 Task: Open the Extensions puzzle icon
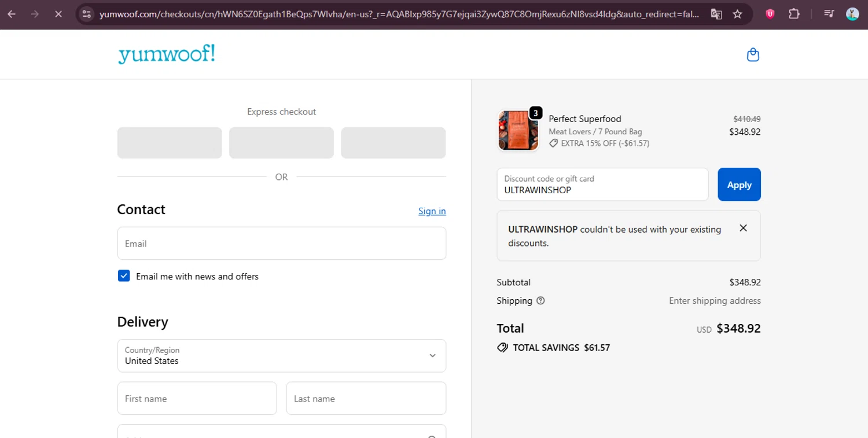794,14
